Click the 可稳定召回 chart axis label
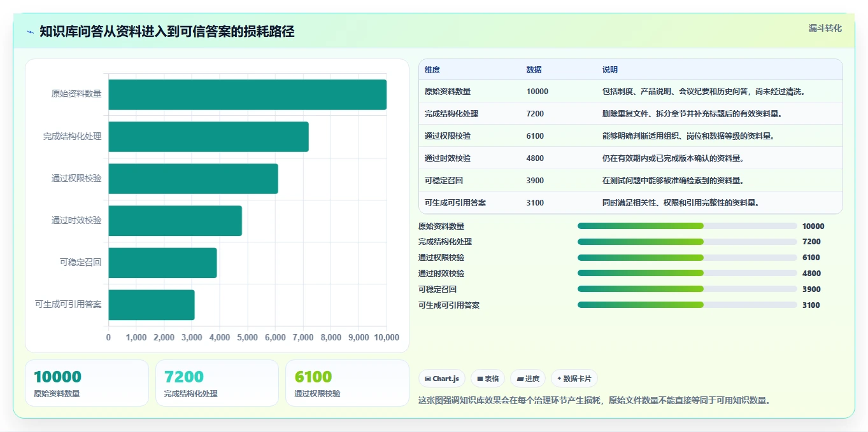 pos(81,262)
